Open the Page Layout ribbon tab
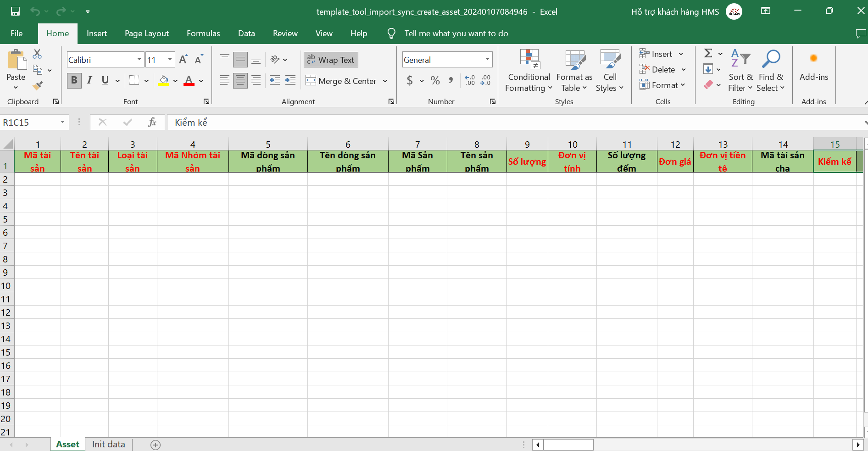Viewport: 868px width, 451px height. point(146,33)
